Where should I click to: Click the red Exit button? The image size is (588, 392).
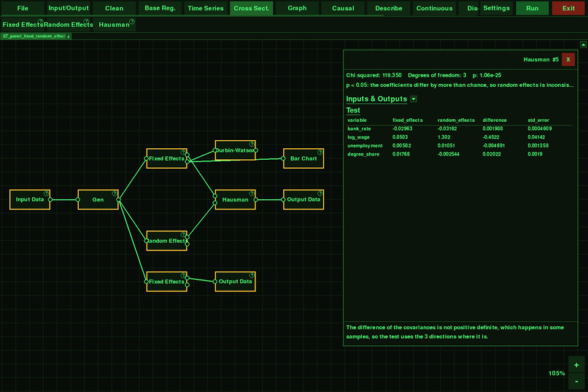point(568,8)
